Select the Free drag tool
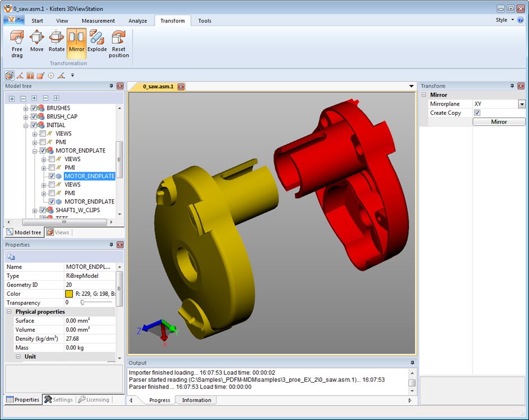The image size is (529, 420). pyautogui.click(x=17, y=44)
